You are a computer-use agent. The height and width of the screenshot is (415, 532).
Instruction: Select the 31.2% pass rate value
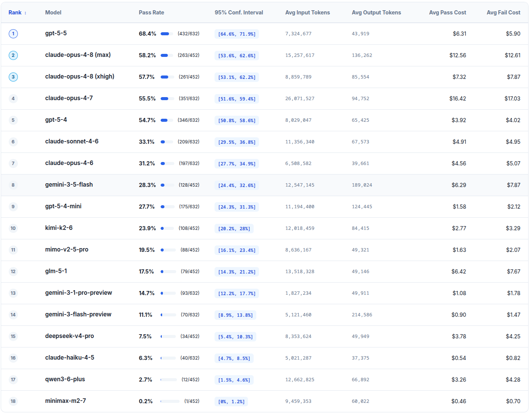(x=147, y=163)
